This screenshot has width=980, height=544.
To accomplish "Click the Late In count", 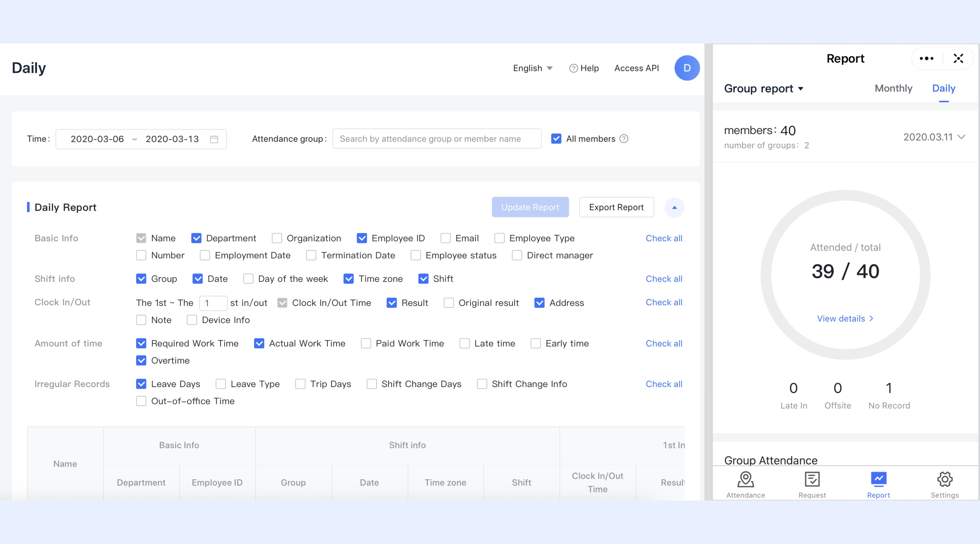I will (794, 396).
